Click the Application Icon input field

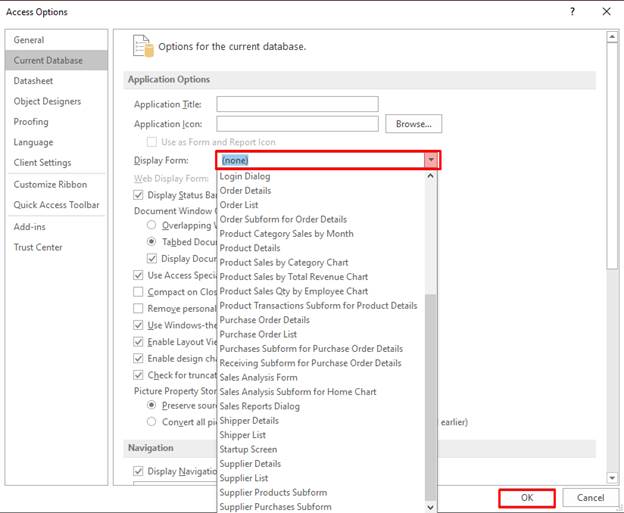pos(297,124)
